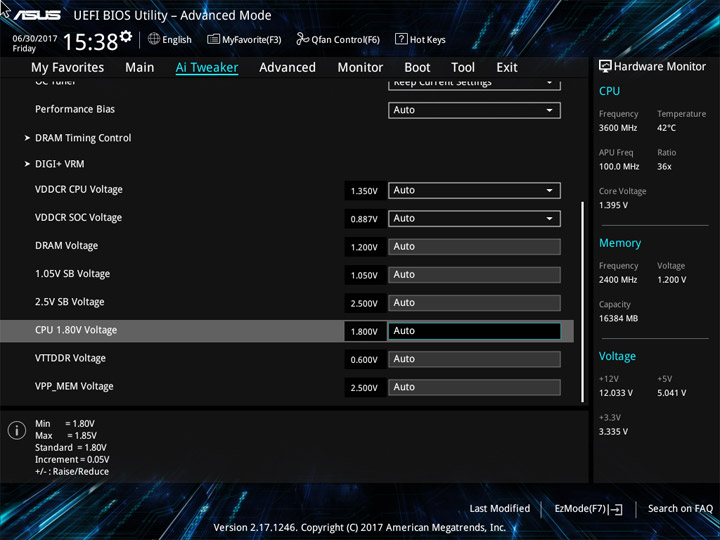Click the MyFavorite list icon
The image size is (720, 540).
pyautogui.click(x=213, y=39)
